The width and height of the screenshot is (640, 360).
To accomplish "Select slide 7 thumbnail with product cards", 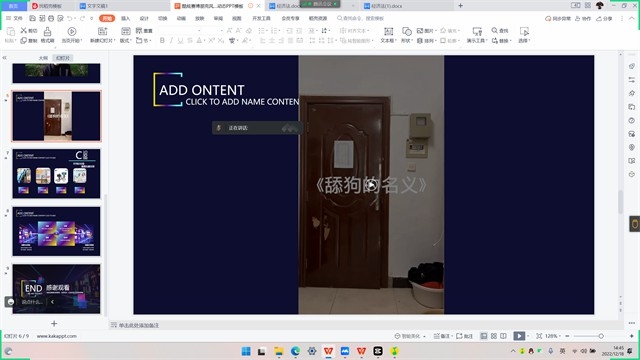I will 56,173.
